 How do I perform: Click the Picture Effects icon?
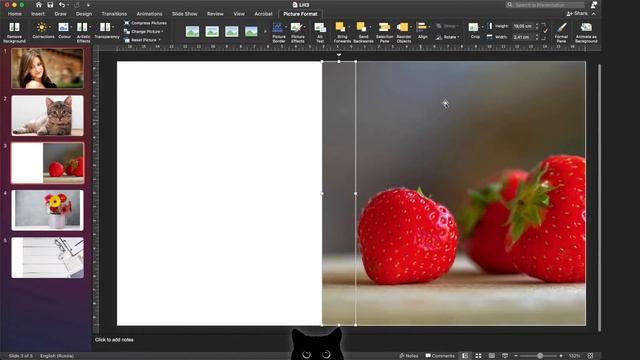(296, 27)
